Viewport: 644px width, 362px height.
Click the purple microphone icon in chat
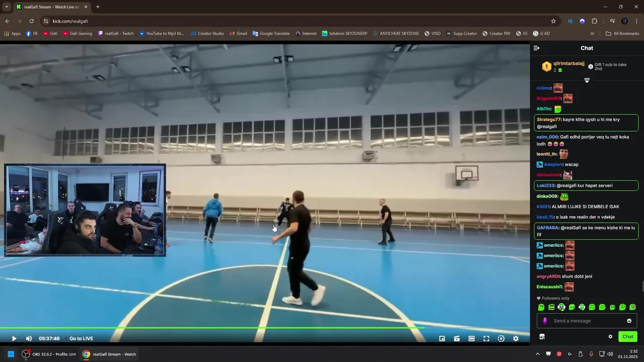click(x=544, y=321)
